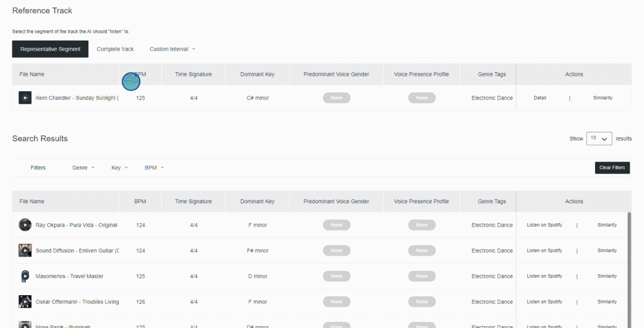Play Ray Okpara Pura Vida track

tap(25, 225)
